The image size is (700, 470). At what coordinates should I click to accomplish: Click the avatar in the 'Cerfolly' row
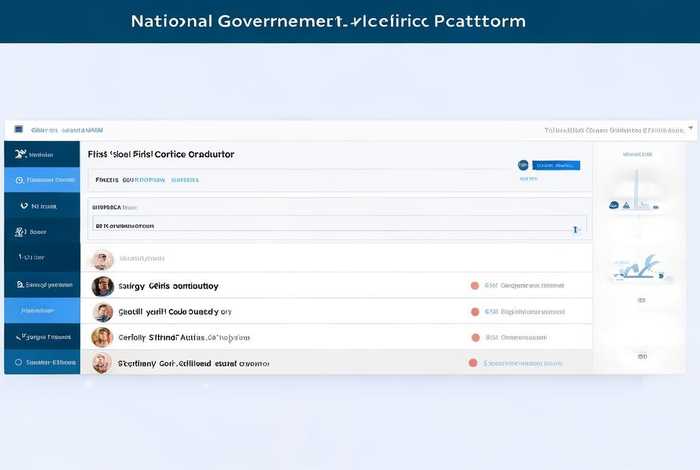point(102,337)
